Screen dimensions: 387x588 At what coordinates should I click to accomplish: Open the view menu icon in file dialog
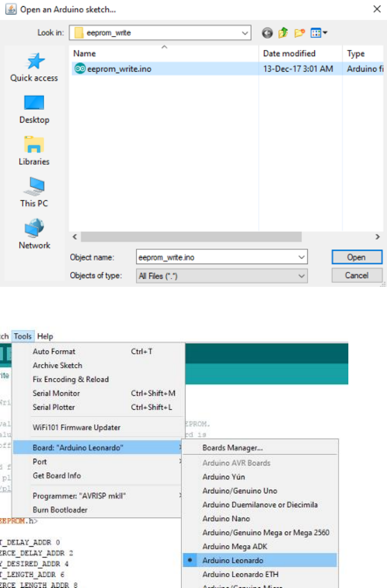pyautogui.click(x=318, y=33)
